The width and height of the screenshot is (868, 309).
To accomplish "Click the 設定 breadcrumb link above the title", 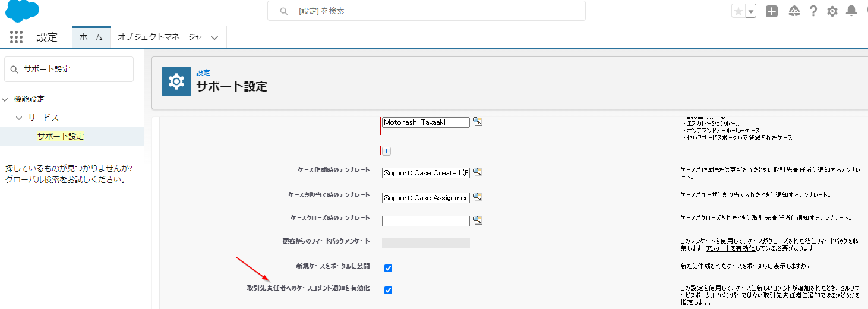I will 203,72.
